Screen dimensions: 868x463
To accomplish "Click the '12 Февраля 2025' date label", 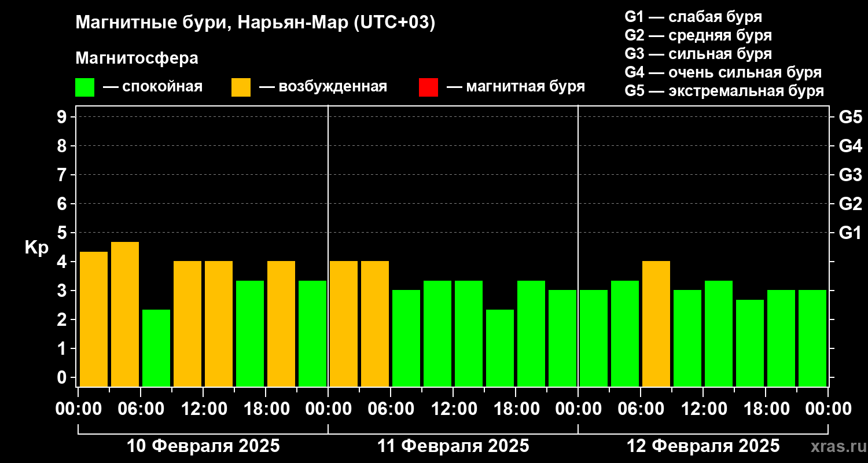I will (703, 446).
